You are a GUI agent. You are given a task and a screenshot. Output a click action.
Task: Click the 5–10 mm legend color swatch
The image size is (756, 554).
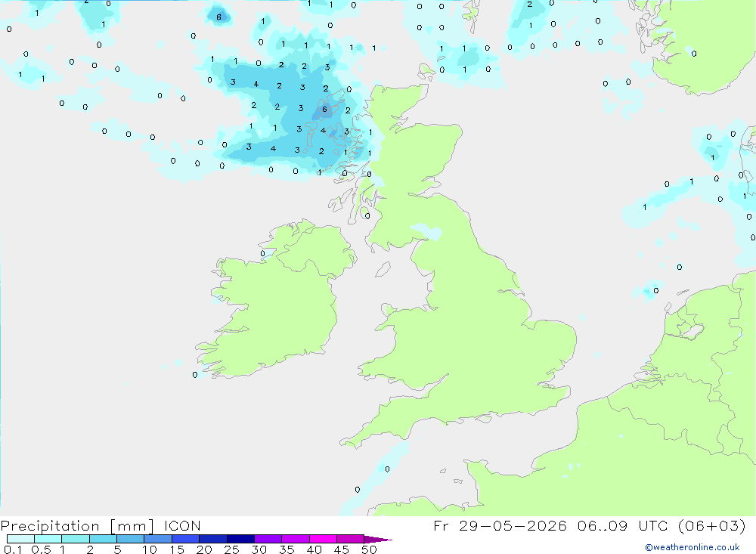[131, 539]
